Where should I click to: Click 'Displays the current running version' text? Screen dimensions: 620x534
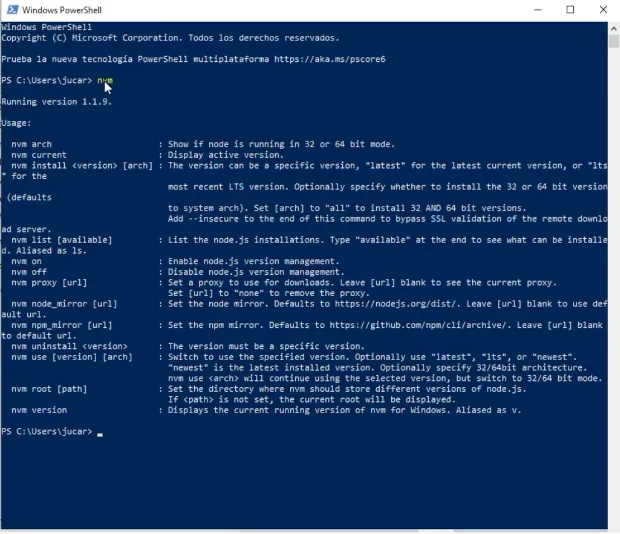click(x=344, y=410)
